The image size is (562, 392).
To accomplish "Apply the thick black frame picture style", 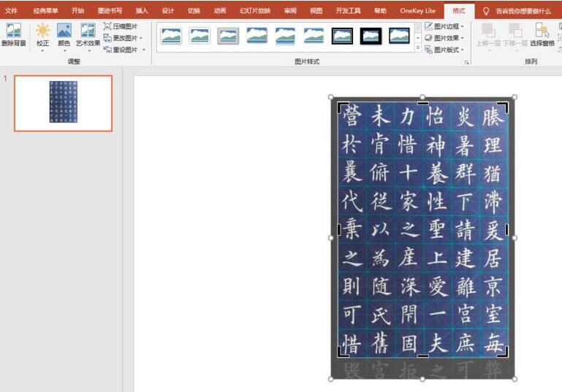I will [x=371, y=36].
